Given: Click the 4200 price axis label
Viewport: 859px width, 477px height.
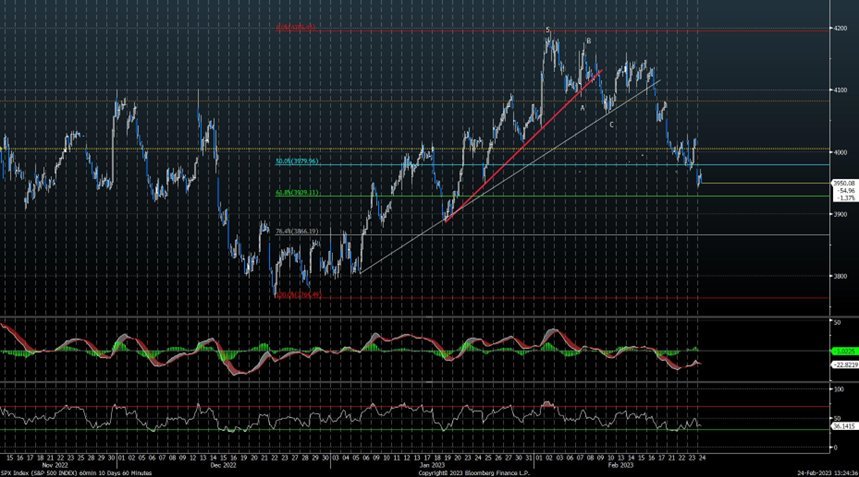Looking at the screenshot, I should click(x=841, y=28).
